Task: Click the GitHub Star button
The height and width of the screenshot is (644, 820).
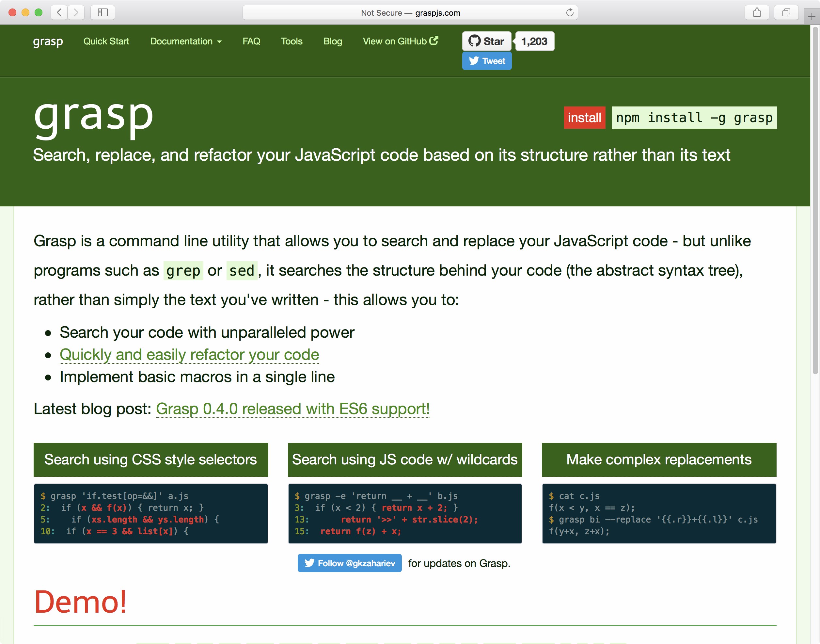Action: pyautogui.click(x=486, y=41)
